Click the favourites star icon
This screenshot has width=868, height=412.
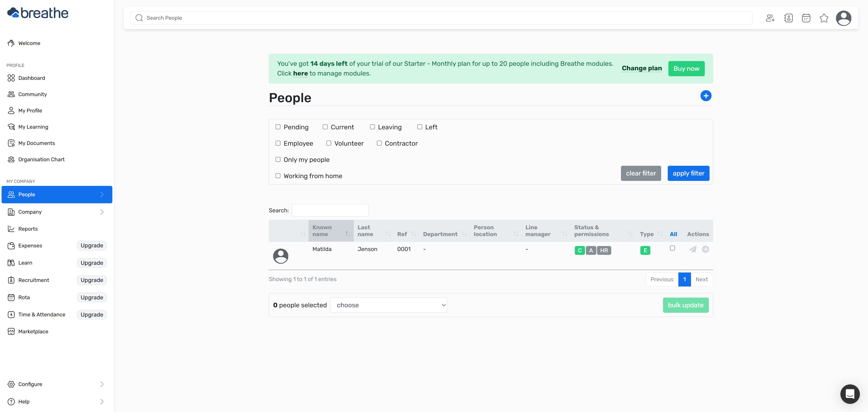click(x=824, y=18)
